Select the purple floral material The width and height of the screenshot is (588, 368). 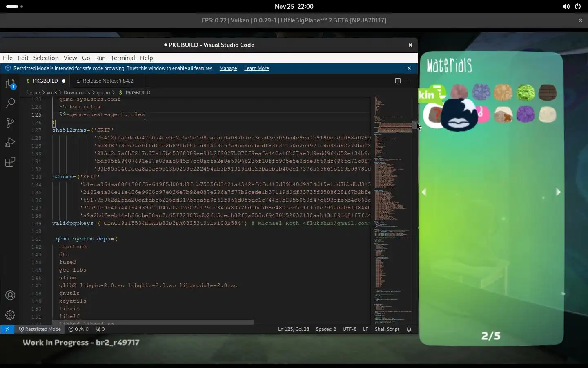[x=526, y=114]
